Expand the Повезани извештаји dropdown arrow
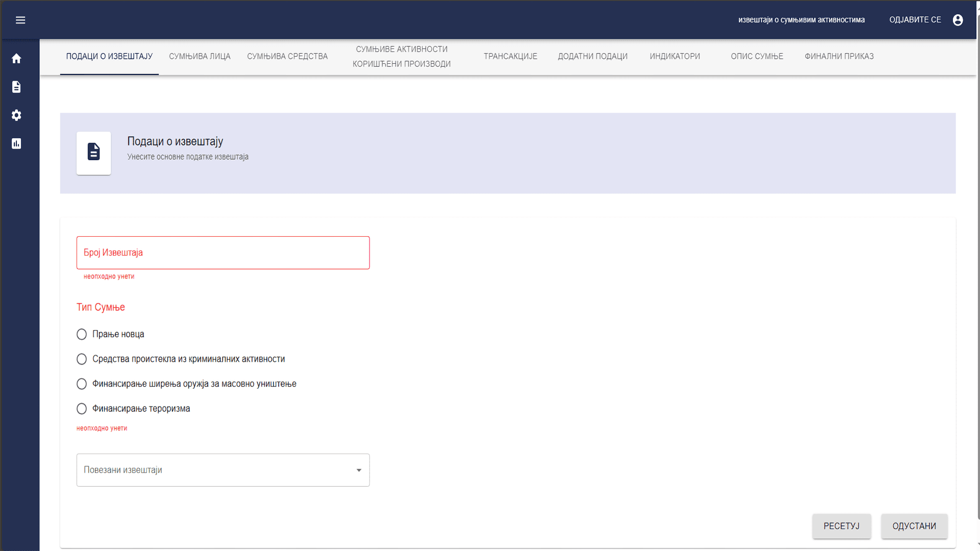This screenshot has width=980, height=551. pyautogui.click(x=359, y=470)
